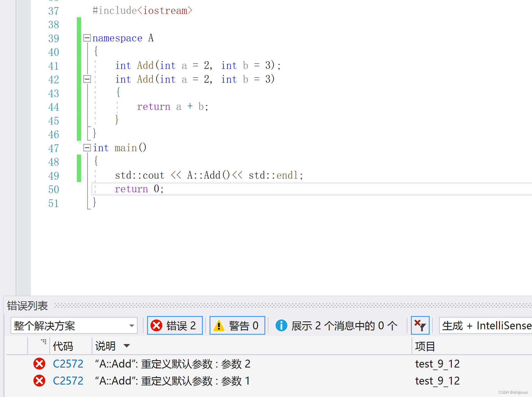Toggle the warnings filter showing 警告 0
This screenshot has width=532, height=397.
point(237,325)
